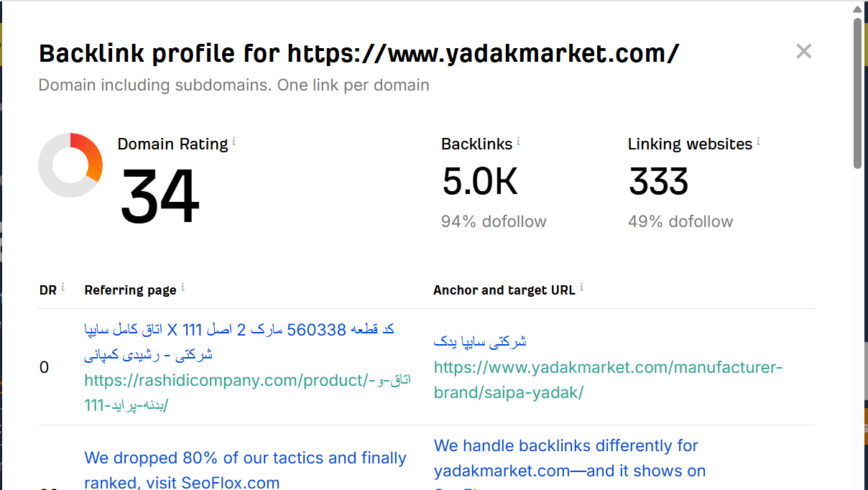
Task: Click info icon beside Linking websites
Action: tap(759, 142)
